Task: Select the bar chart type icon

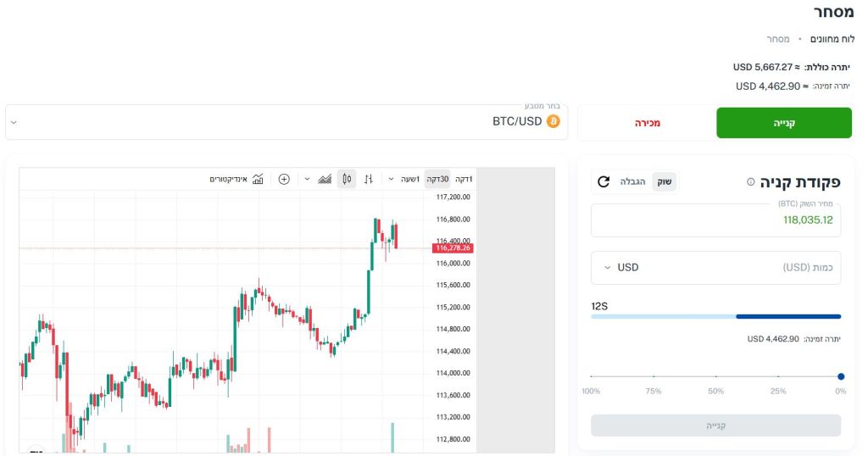Action: point(369,179)
